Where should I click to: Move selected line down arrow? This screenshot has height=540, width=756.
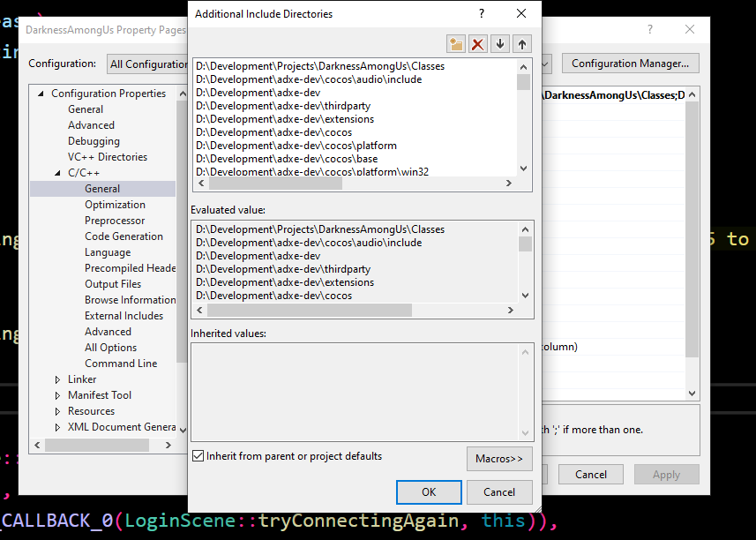click(500, 44)
